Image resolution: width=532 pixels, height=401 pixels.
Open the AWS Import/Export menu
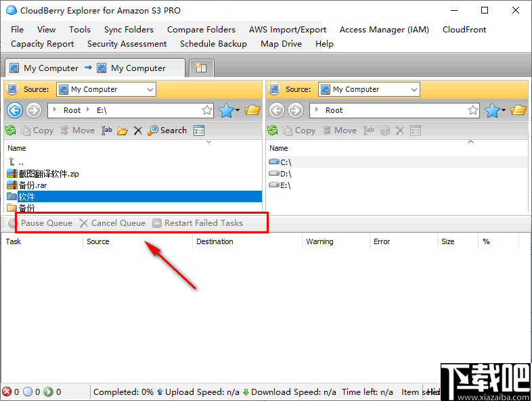point(288,30)
